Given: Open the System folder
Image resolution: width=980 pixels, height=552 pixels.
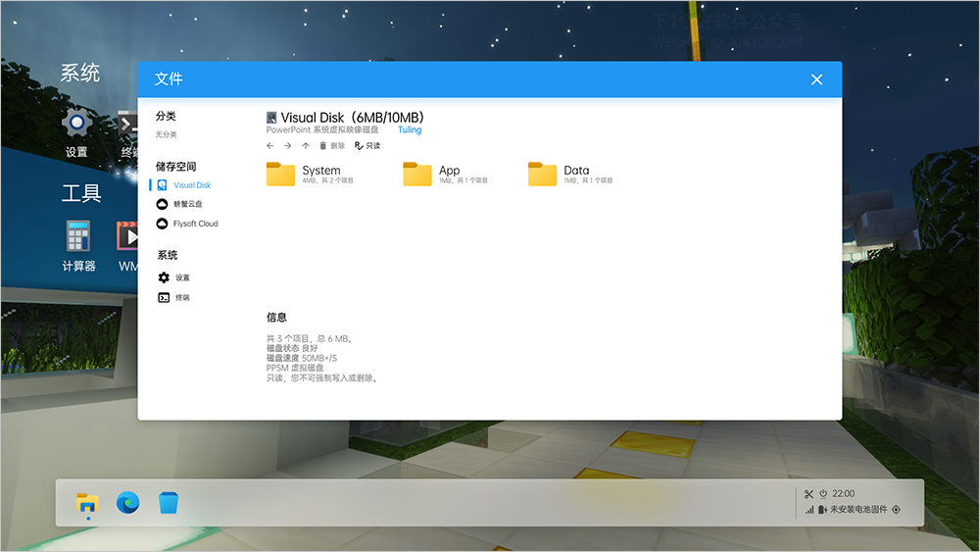Looking at the screenshot, I should point(311,175).
